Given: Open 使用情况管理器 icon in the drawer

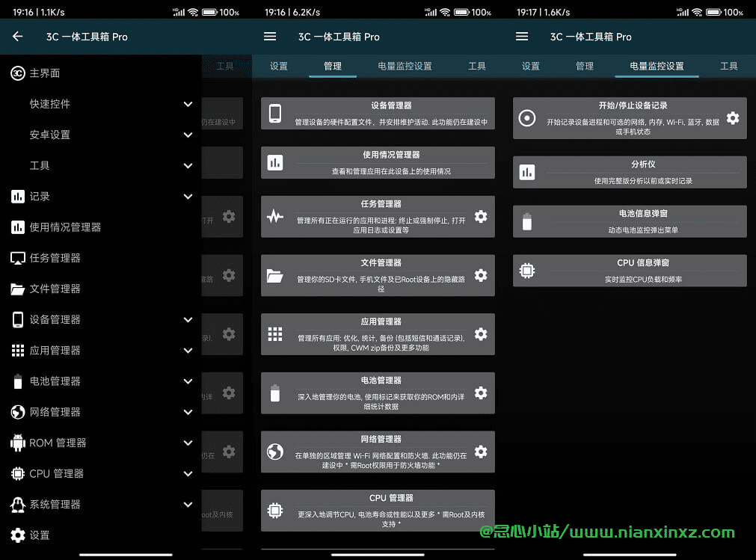Looking at the screenshot, I should click(x=18, y=227).
